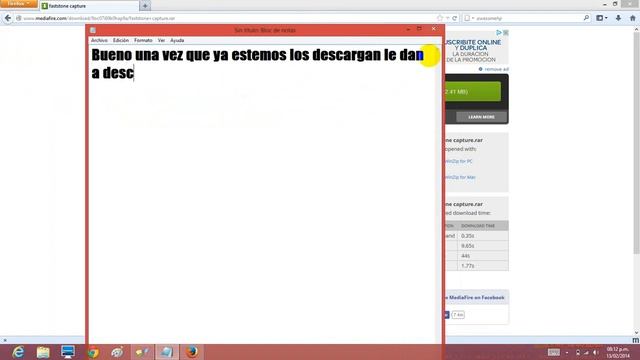The image size is (640, 360).
Task: Open the Firefox bookmarks menu button
Action: click(x=602, y=18)
